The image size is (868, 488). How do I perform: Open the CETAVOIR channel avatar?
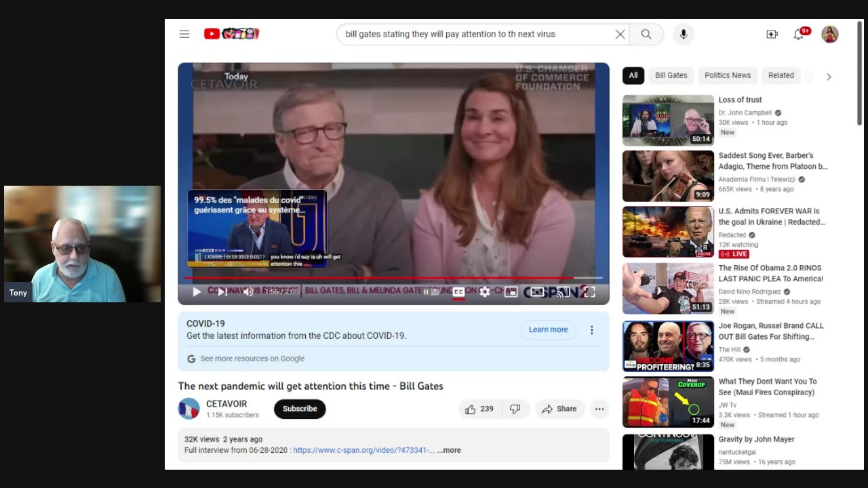pos(189,409)
